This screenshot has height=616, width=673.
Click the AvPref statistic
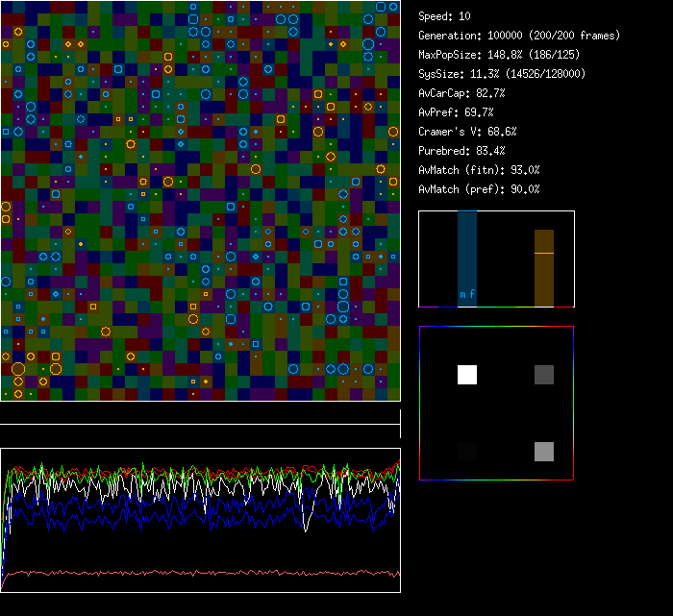(x=456, y=112)
